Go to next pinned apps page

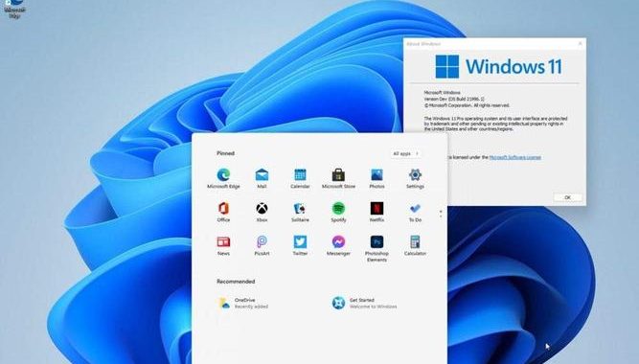tap(441, 216)
